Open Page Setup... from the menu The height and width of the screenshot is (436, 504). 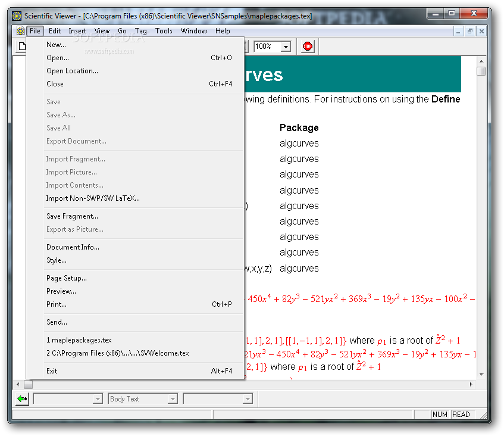[135, 278]
